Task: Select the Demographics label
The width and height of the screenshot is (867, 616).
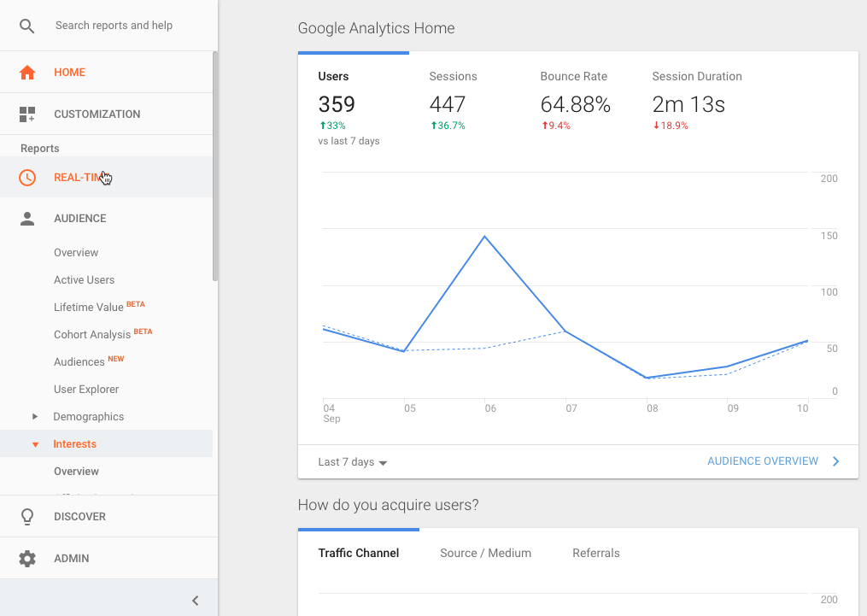Action: click(89, 416)
